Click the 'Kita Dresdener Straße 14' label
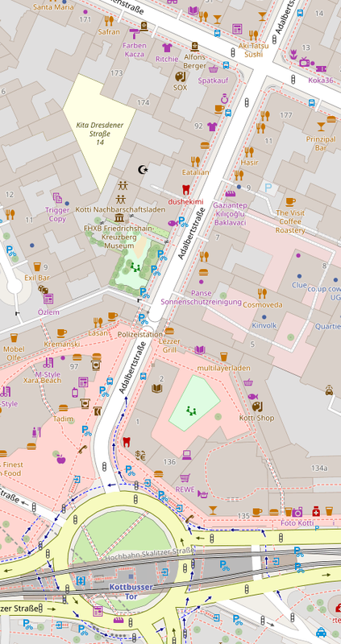The height and width of the screenshot is (644, 341). click(100, 134)
